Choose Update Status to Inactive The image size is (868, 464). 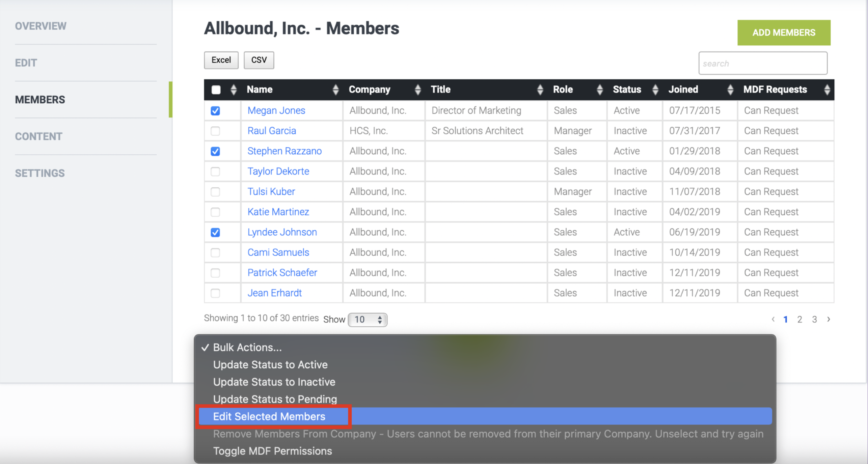point(485,382)
